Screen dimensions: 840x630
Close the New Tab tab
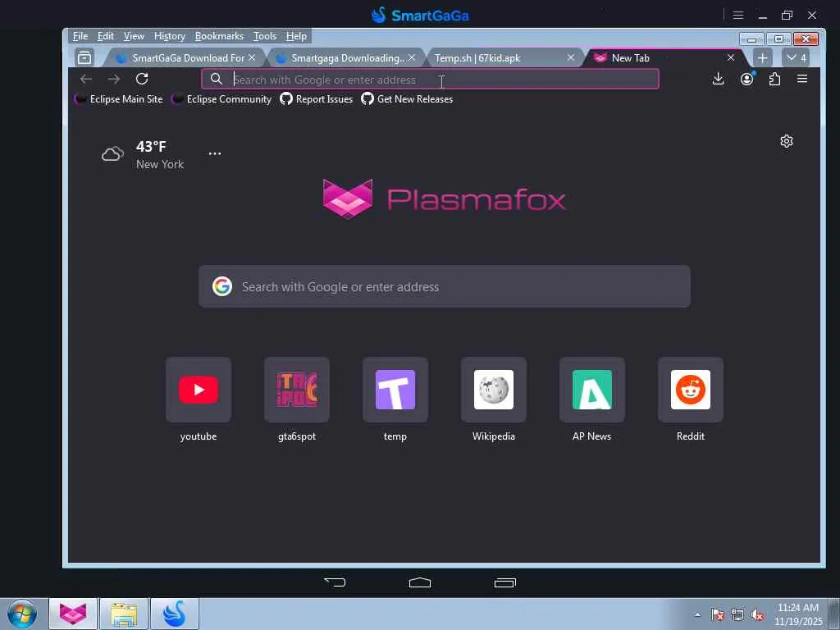click(x=731, y=57)
